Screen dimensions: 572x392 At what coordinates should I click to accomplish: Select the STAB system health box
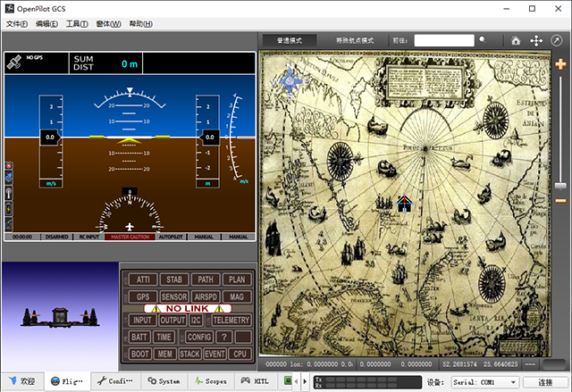[x=174, y=279]
